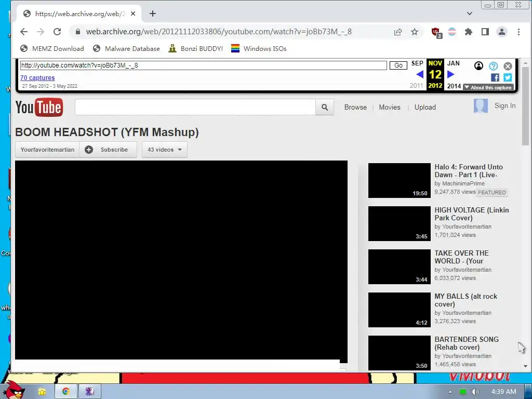Share the capture on Facebook
Image resolution: width=532 pixels, height=399 pixels.
click(x=495, y=78)
